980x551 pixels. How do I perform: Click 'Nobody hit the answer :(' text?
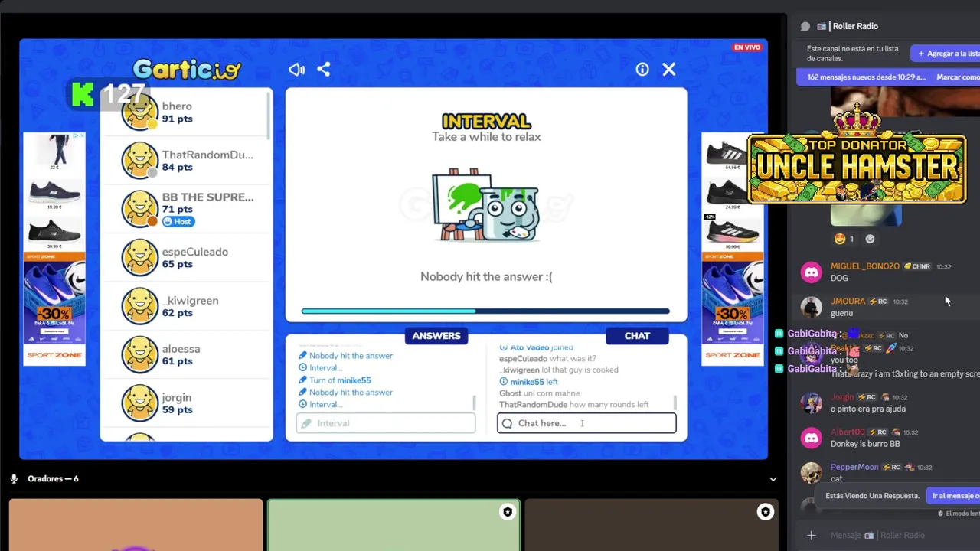(x=486, y=277)
